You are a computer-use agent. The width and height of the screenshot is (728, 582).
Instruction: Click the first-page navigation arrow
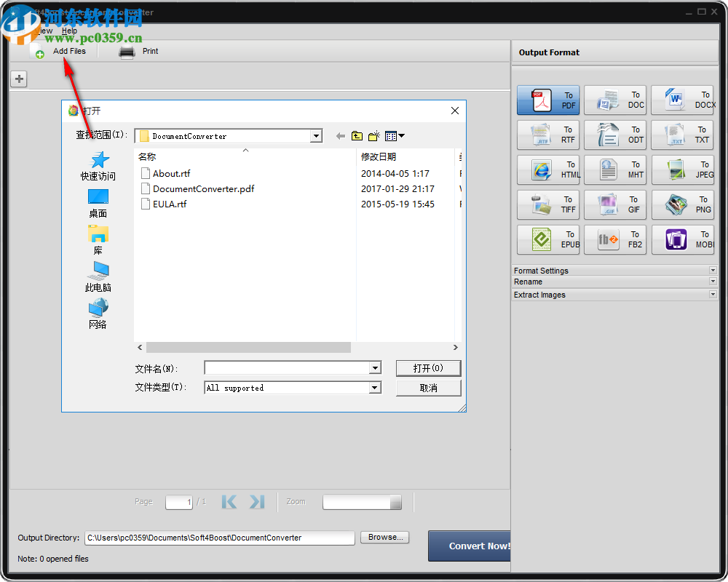pyautogui.click(x=229, y=501)
